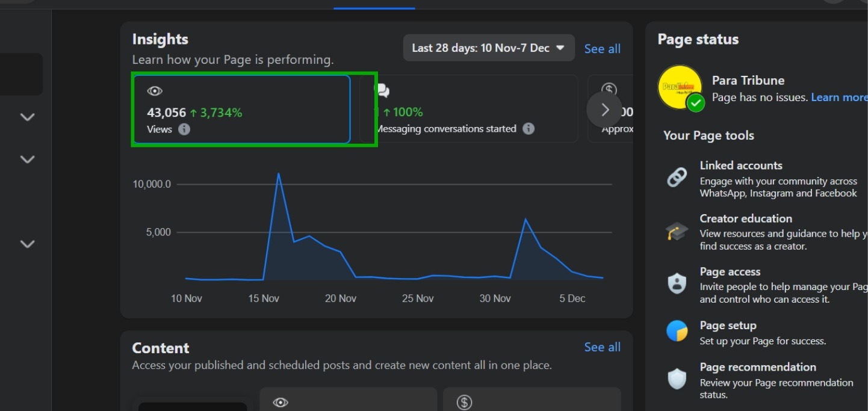Click the 10 Nov axis label
The height and width of the screenshot is (411, 868).
[187, 298]
